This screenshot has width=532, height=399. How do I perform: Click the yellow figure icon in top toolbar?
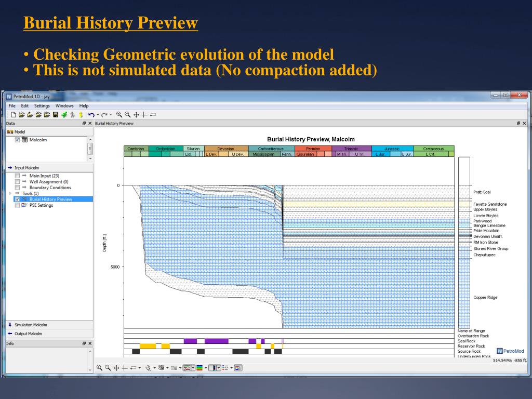coord(81,115)
